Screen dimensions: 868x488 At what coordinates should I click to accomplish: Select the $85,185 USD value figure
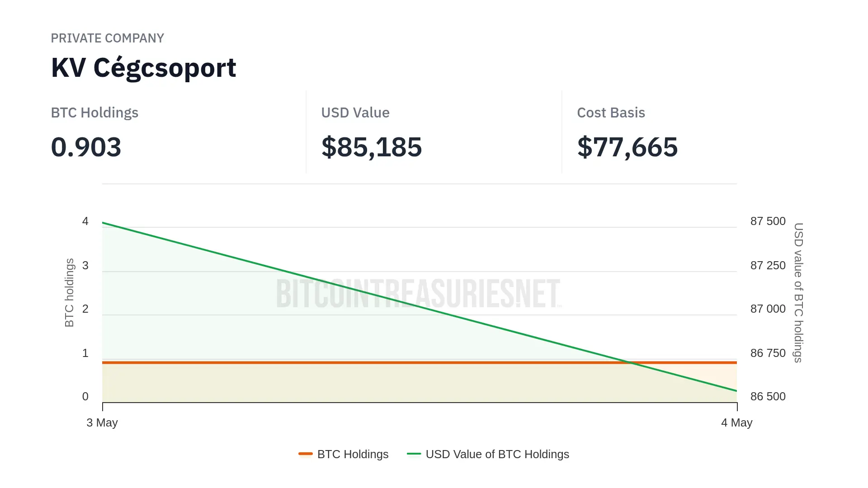[371, 147]
